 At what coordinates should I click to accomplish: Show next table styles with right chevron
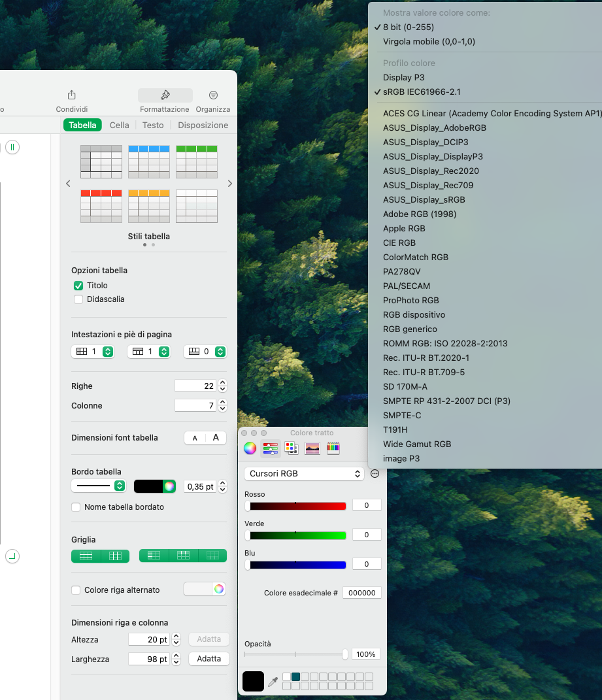229,184
